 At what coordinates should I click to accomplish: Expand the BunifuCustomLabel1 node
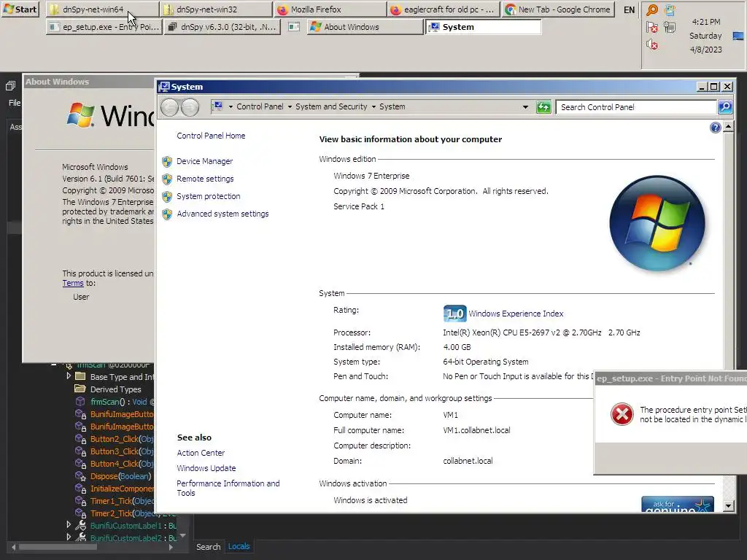(x=69, y=525)
